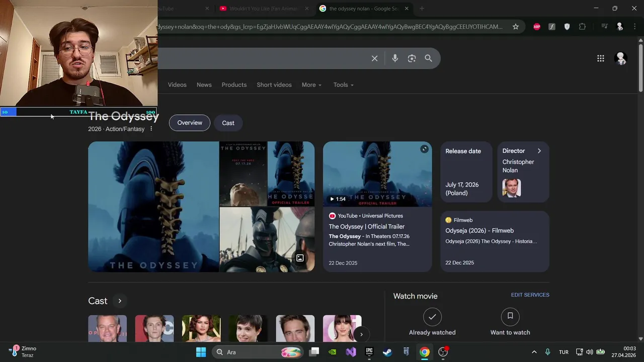This screenshot has height=362, width=644.
Task: Start voice search with the microphone icon
Action: point(395,58)
